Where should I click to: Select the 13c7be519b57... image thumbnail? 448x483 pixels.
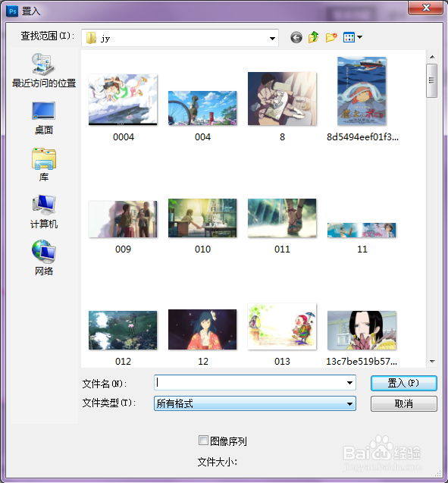tap(362, 331)
